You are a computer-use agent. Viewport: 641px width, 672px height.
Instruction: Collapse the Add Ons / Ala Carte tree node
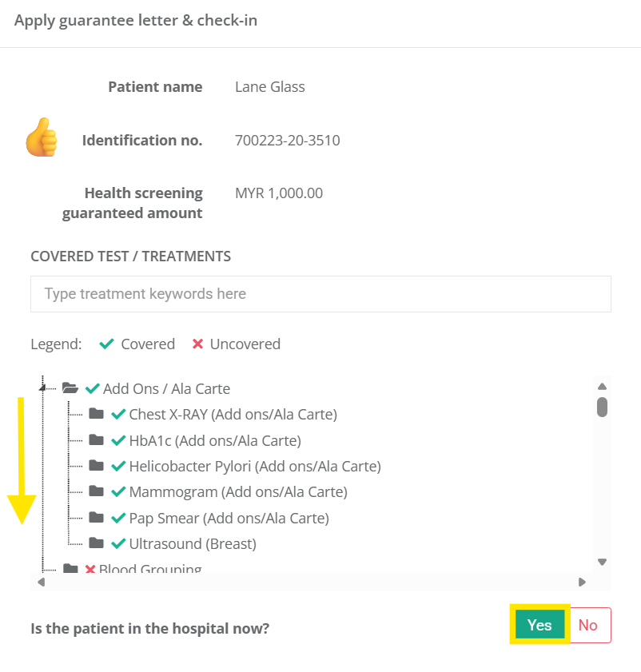42,388
